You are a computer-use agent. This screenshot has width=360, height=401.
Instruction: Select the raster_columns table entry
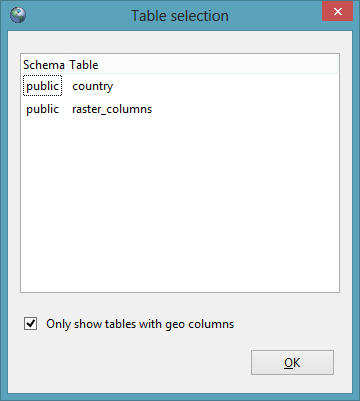pos(112,109)
